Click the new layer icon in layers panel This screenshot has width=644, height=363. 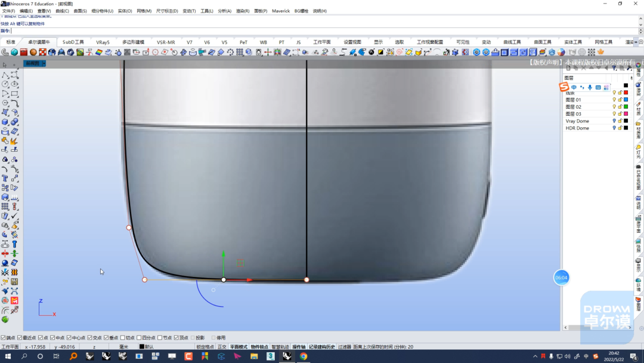568,68
